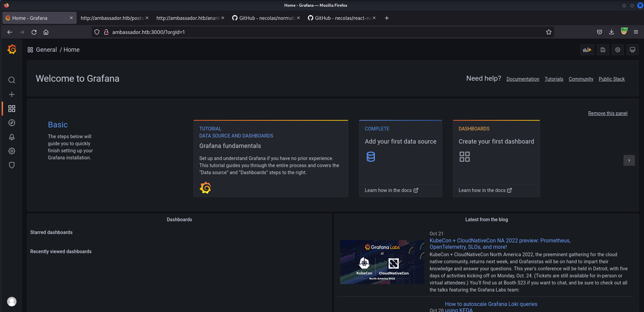Click Create your first dashboard heading
644x312 pixels.
click(496, 142)
